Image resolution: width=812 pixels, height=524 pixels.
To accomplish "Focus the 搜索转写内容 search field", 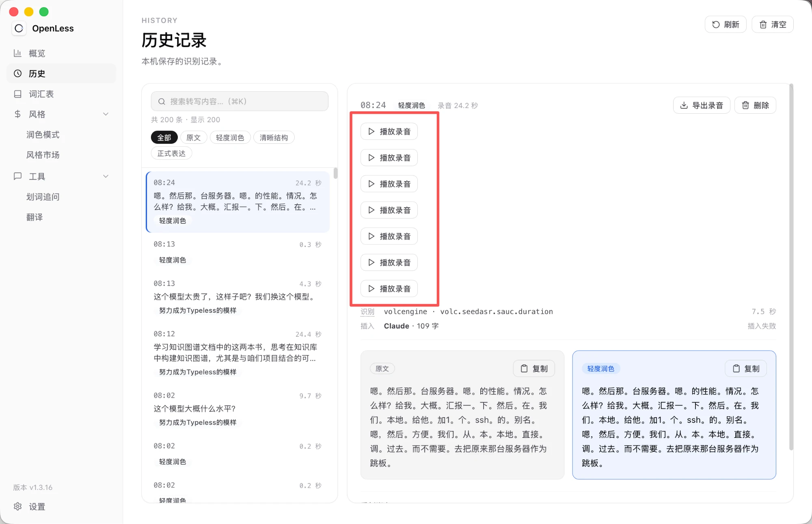I will (x=240, y=101).
